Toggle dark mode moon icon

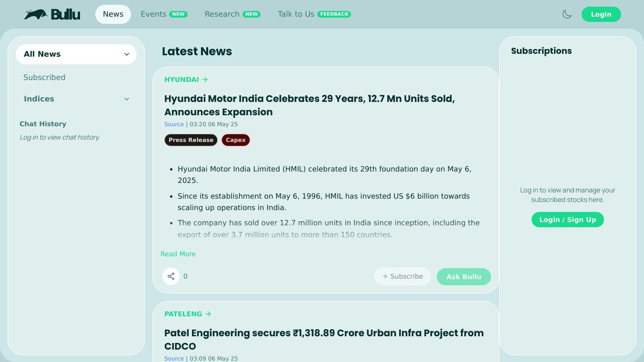[567, 14]
